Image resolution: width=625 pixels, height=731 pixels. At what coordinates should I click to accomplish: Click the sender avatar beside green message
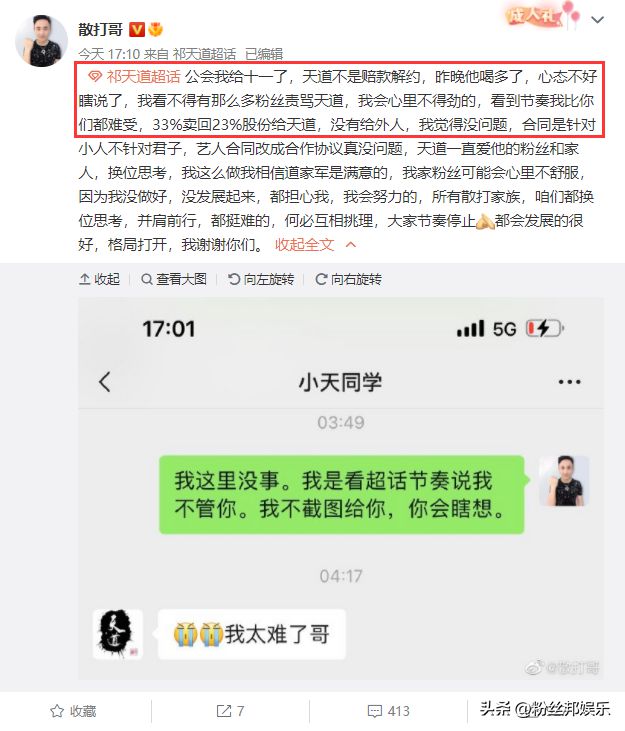564,481
